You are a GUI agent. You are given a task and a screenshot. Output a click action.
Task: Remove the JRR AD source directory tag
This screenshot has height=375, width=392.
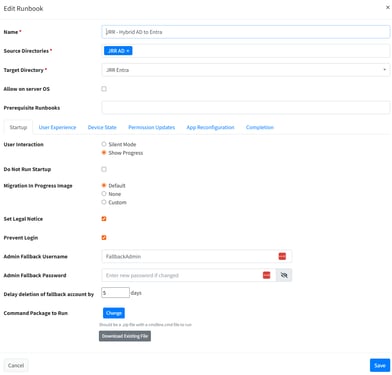(128, 51)
